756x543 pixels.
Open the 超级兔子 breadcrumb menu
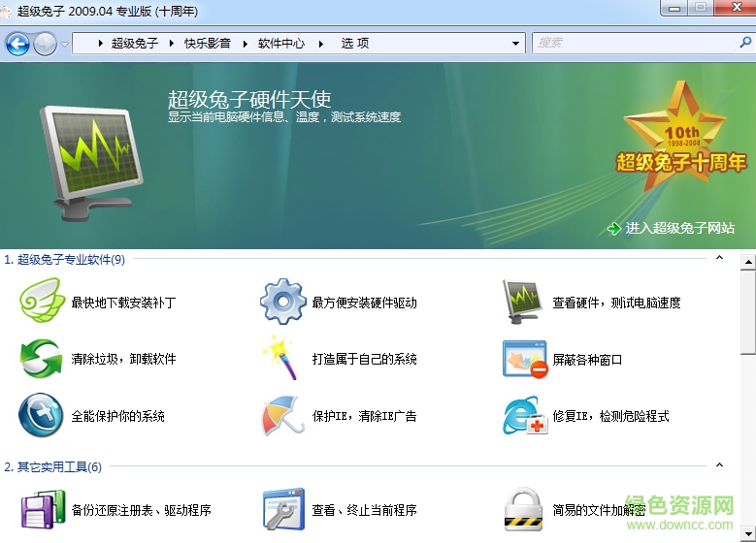[135, 44]
